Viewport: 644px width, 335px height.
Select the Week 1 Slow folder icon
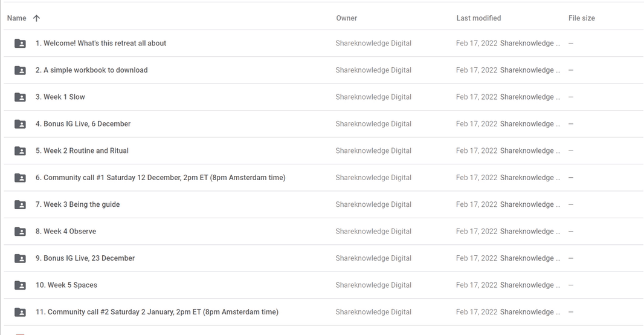point(20,97)
